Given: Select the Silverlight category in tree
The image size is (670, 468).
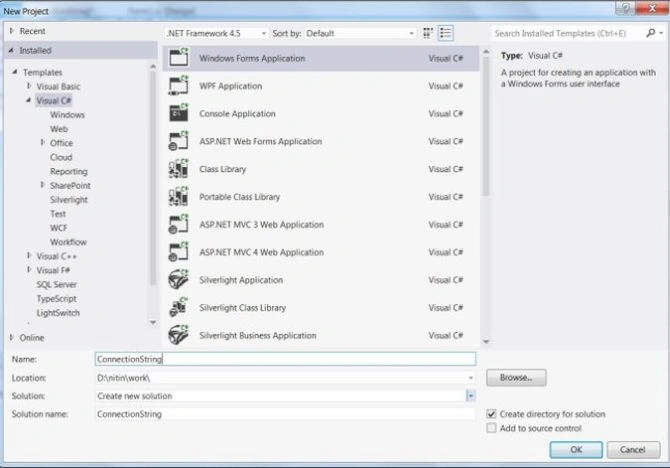Looking at the screenshot, I should point(69,199).
